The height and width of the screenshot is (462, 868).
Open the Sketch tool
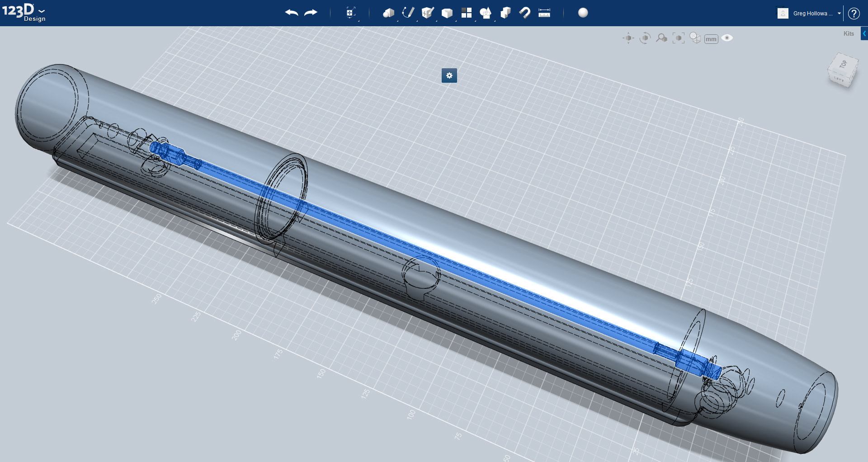pos(408,13)
